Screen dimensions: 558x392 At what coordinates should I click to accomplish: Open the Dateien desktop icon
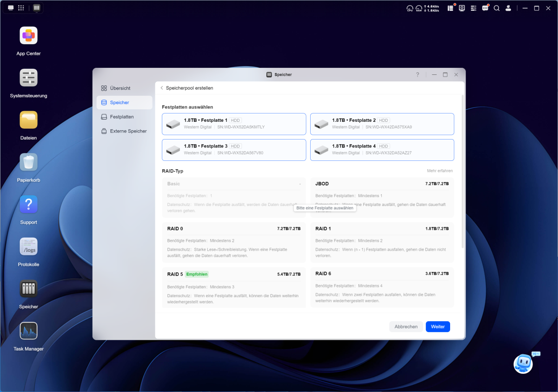[28, 120]
